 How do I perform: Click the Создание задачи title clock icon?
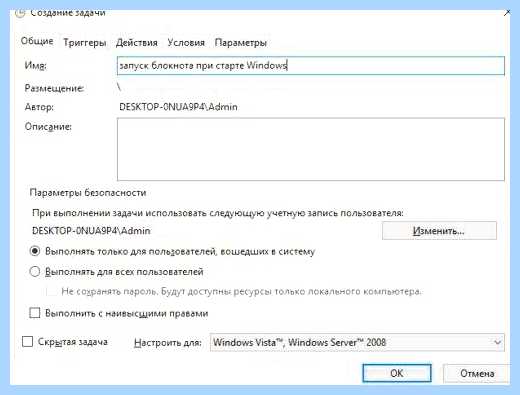[x=20, y=13]
